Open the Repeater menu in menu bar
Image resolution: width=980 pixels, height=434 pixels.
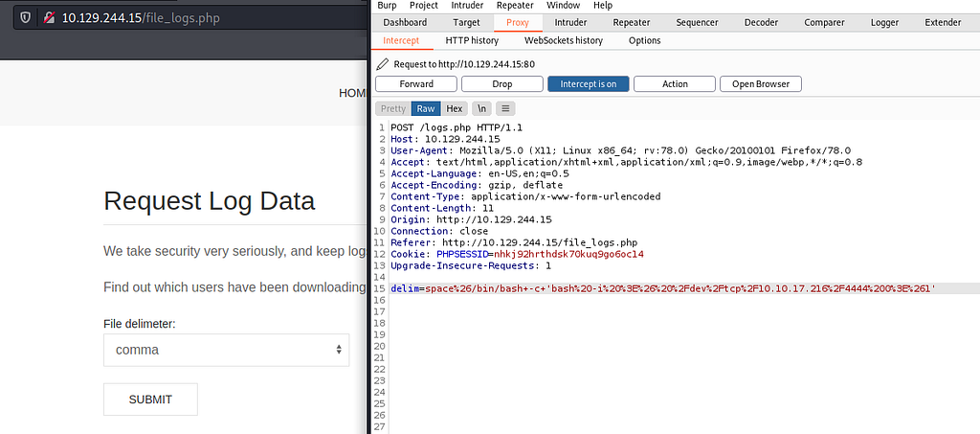(515, 5)
